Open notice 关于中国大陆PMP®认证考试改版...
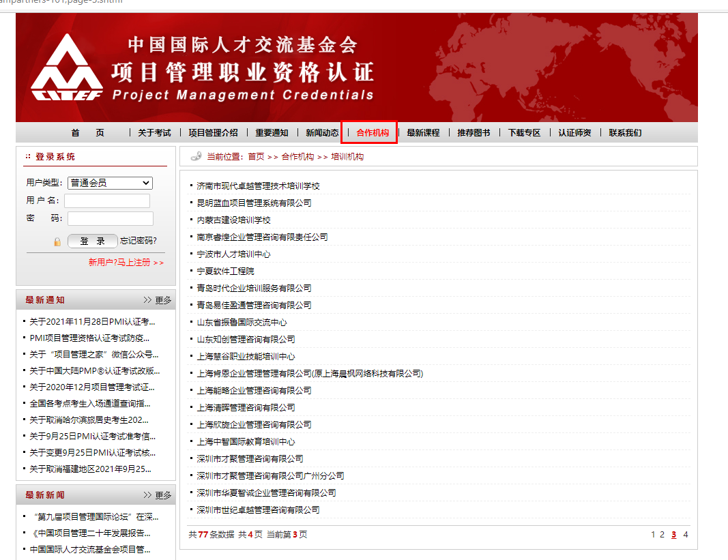Viewport: 728px width, 560px height. (95, 370)
